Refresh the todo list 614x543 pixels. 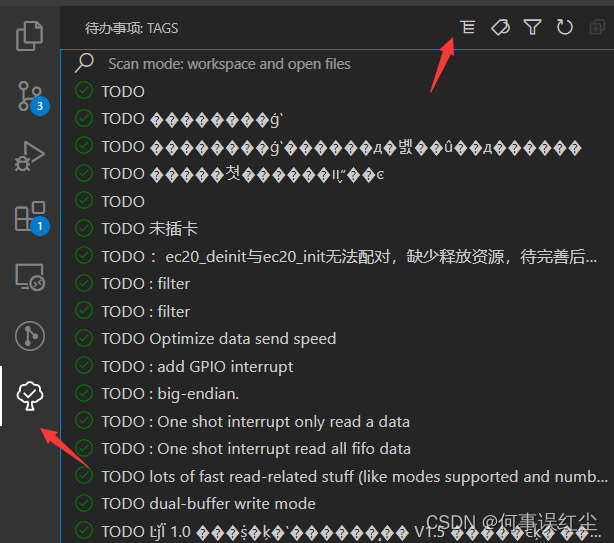565,27
